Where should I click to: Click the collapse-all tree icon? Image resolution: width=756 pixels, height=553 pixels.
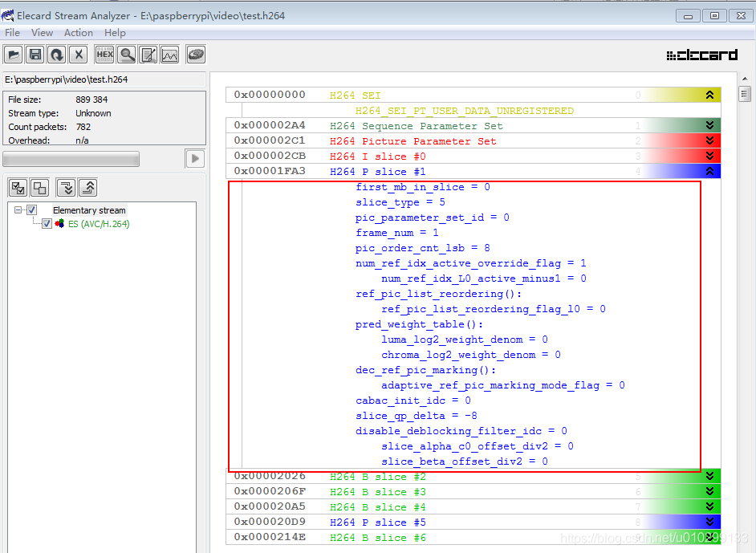(87, 188)
